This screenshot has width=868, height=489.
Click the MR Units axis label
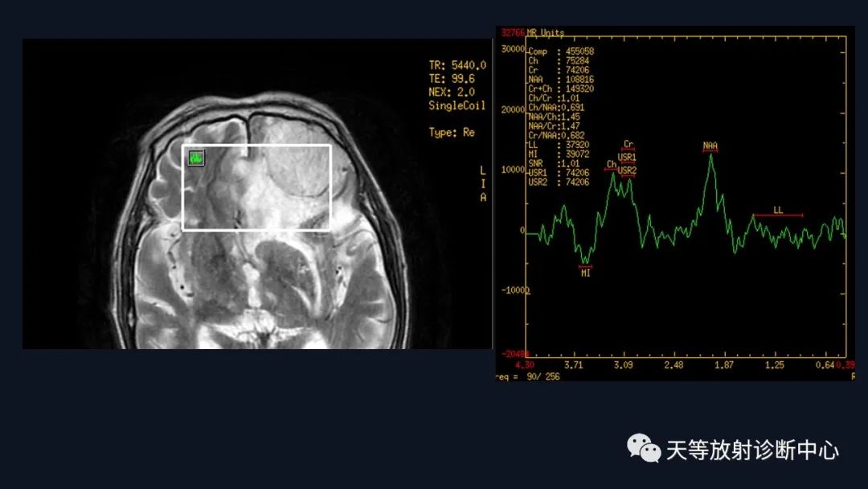(x=545, y=33)
